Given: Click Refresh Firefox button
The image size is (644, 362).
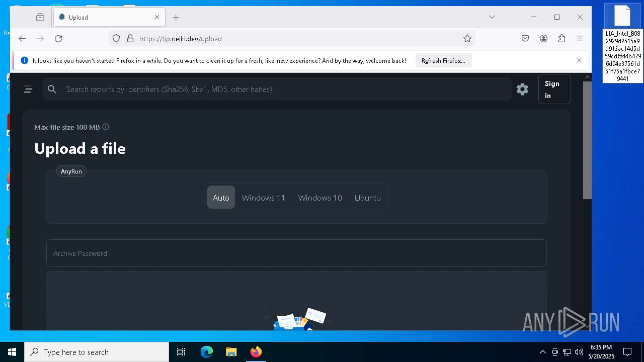Looking at the screenshot, I should coord(443,60).
